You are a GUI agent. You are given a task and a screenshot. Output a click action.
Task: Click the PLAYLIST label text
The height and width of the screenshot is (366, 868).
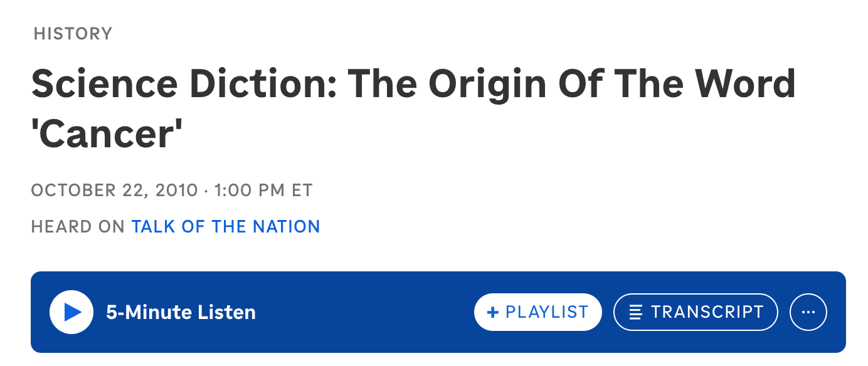(547, 312)
